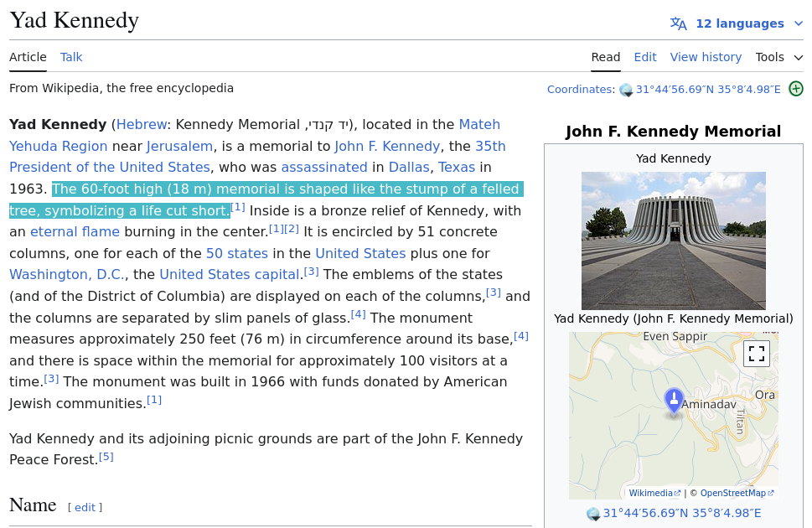Click the Coordinates link at top

pyautogui.click(x=580, y=89)
